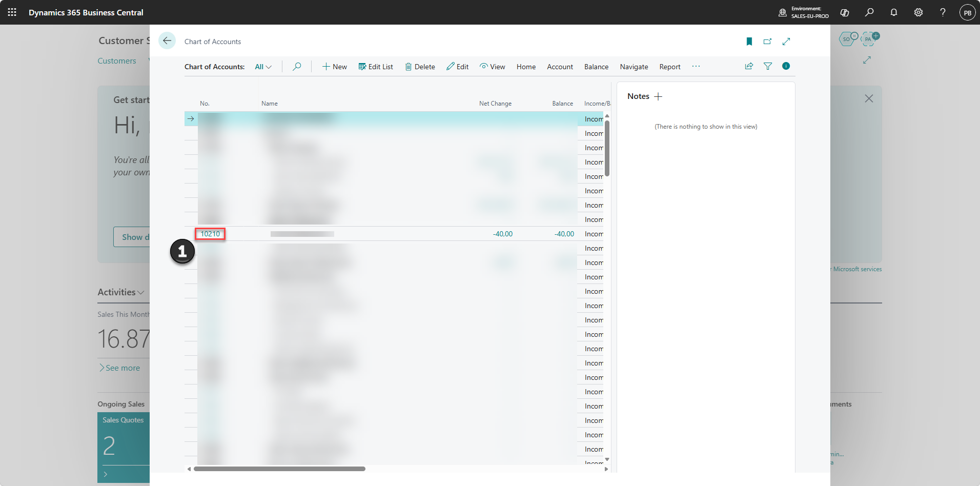This screenshot has width=980, height=486.
Task: Open the Settings gear
Action: tap(918, 12)
